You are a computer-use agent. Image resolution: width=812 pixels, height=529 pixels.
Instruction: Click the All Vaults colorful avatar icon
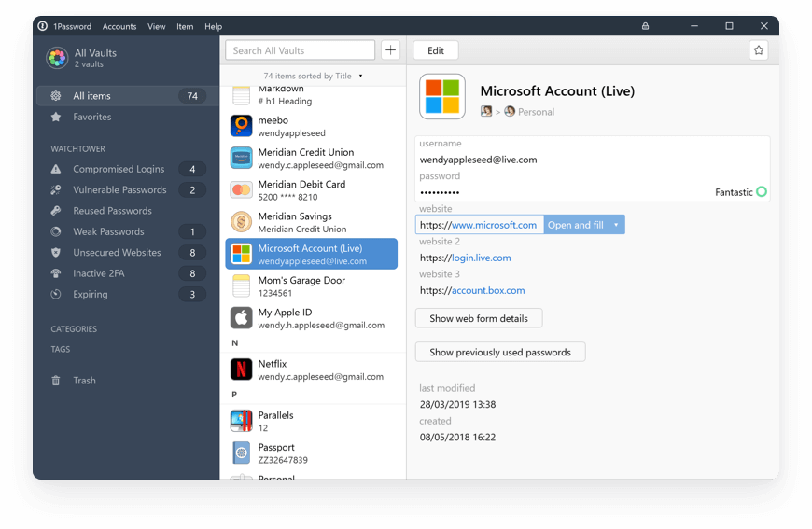(x=57, y=58)
